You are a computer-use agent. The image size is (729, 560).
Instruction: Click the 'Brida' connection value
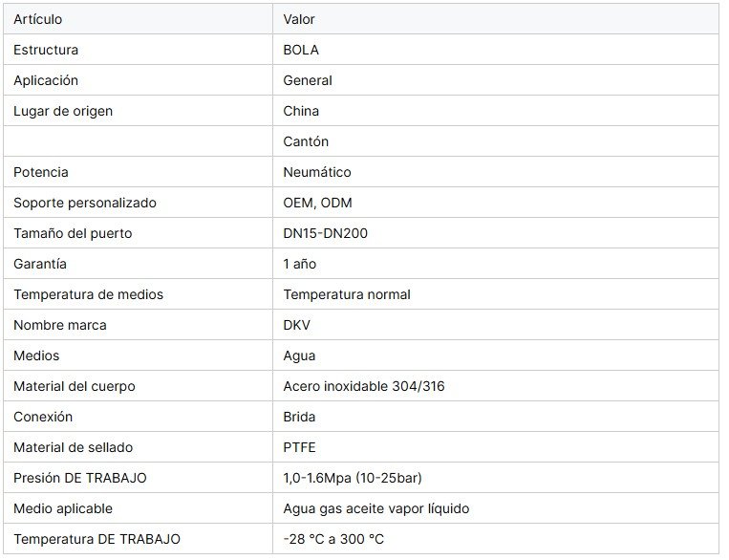pos(299,417)
